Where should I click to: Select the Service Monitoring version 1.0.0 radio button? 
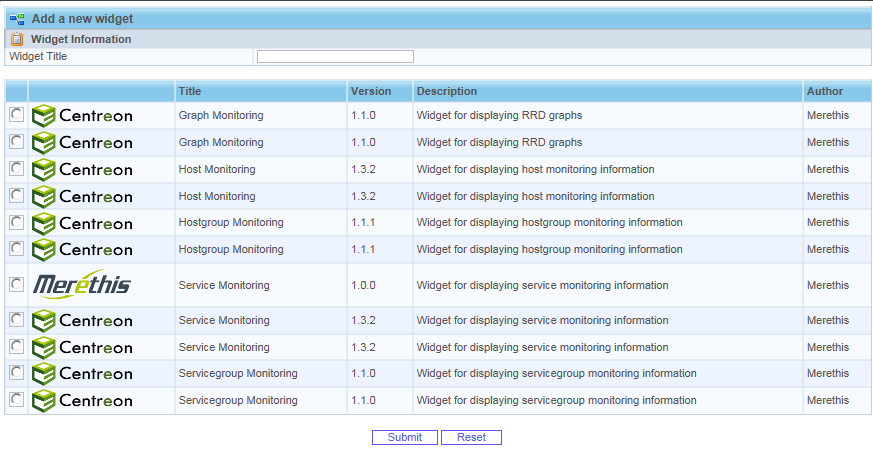(x=16, y=285)
